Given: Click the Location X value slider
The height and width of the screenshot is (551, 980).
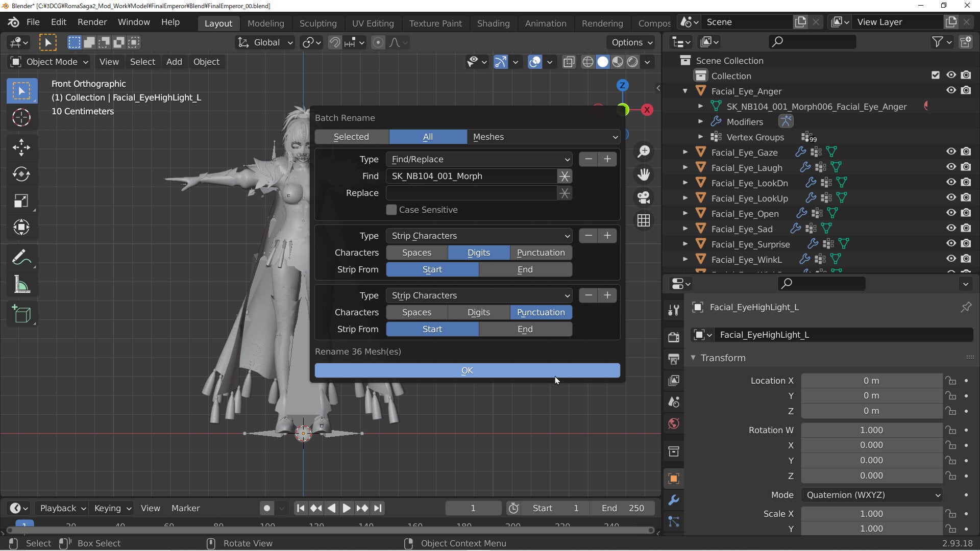Looking at the screenshot, I should [x=872, y=381].
